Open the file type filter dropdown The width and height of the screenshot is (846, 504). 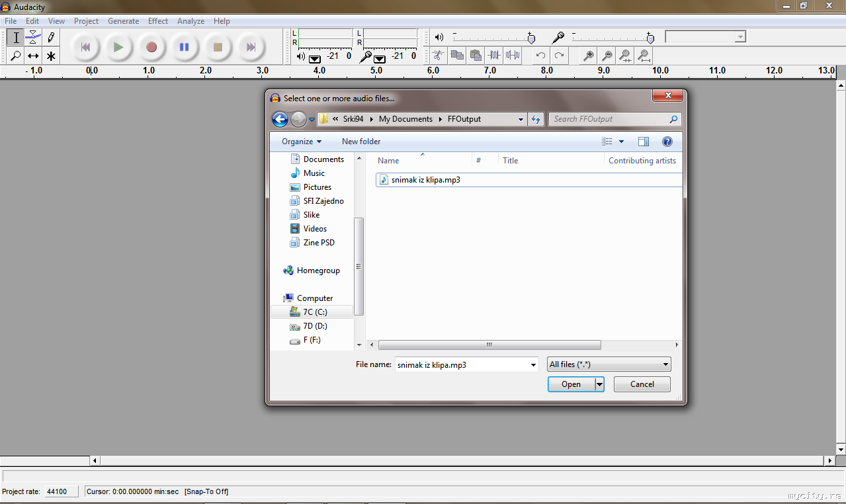[x=609, y=364]
